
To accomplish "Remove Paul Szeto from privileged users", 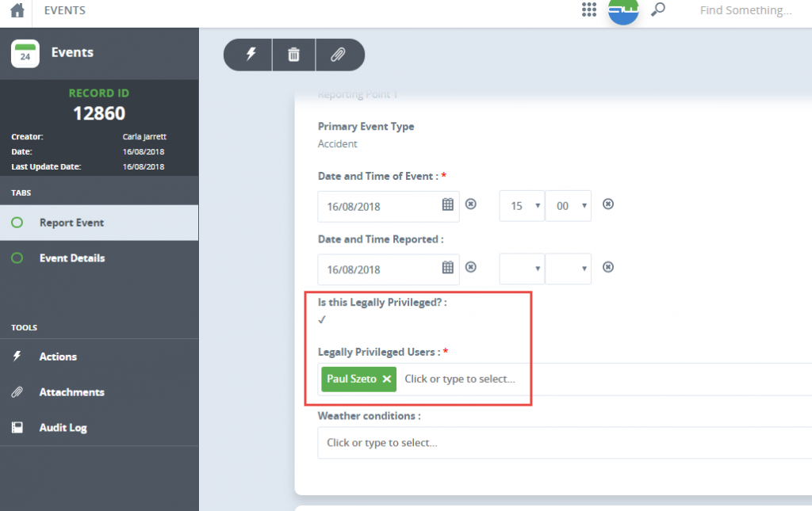I will [x=387, y=379].
